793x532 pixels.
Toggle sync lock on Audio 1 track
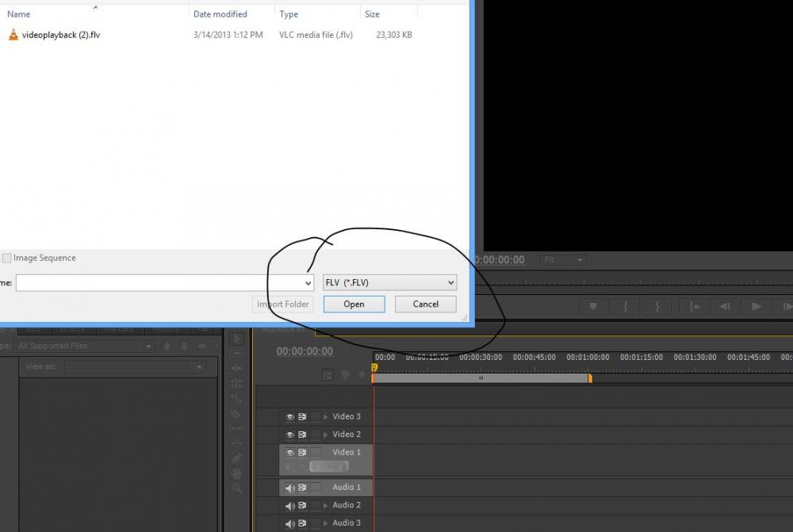[x=302, y=488]
